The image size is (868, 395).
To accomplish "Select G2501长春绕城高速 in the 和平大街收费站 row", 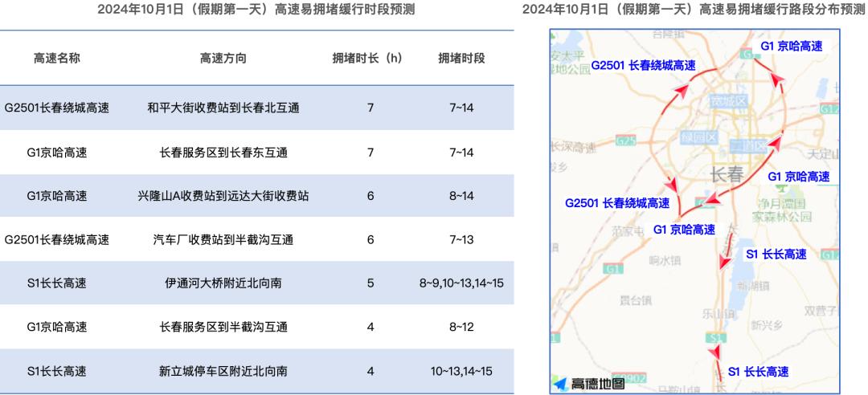I will (x=56, y=108).
